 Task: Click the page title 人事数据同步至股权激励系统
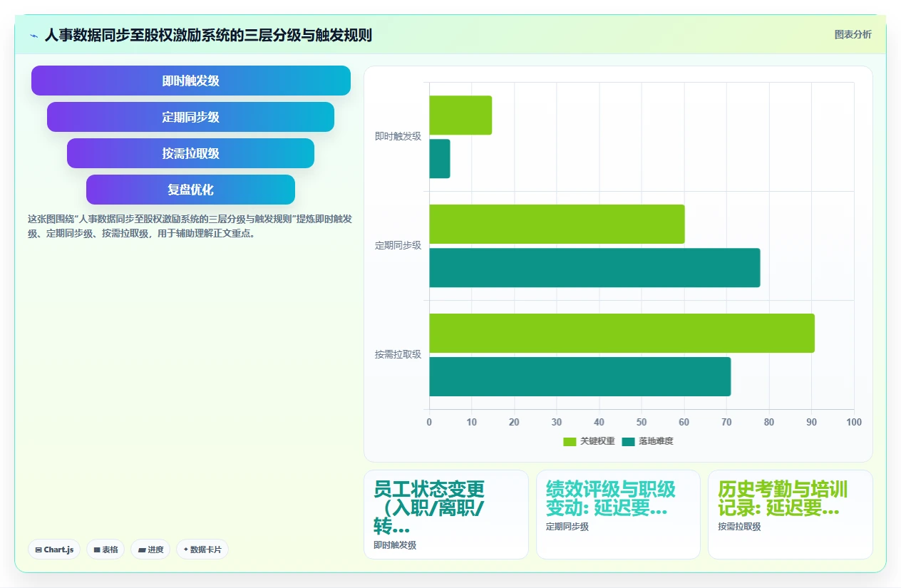pyautogui.click(x=208, y=35)
